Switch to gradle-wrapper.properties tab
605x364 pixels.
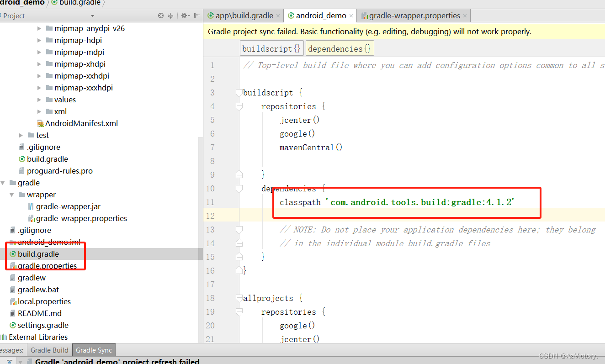[x=414, y=16]
